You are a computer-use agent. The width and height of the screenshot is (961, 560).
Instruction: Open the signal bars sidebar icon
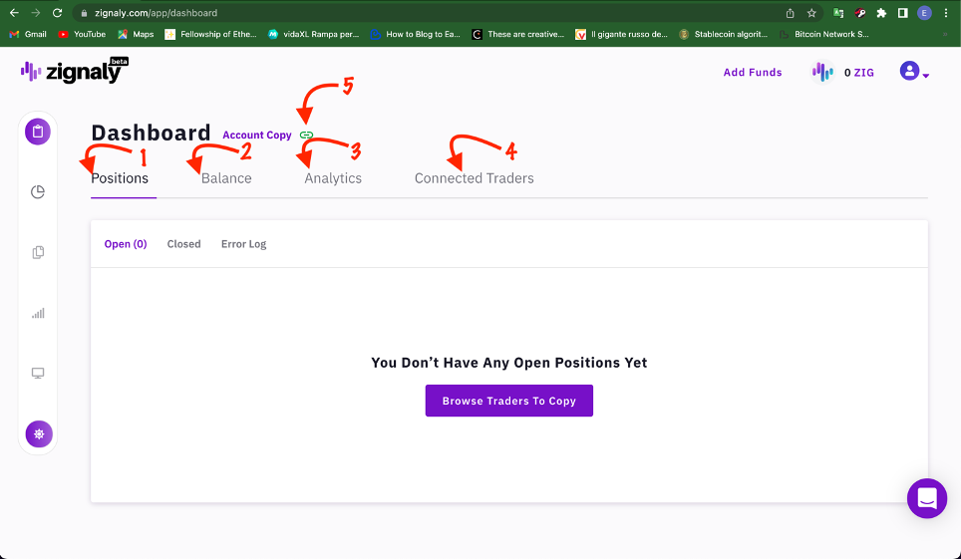pyautogui.click(x=38, y=313)
